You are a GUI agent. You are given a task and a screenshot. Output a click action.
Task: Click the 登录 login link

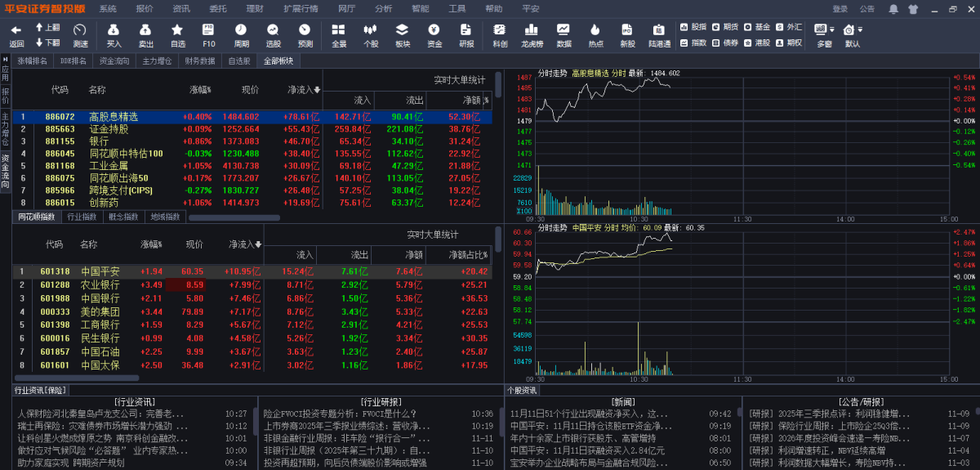840,9
